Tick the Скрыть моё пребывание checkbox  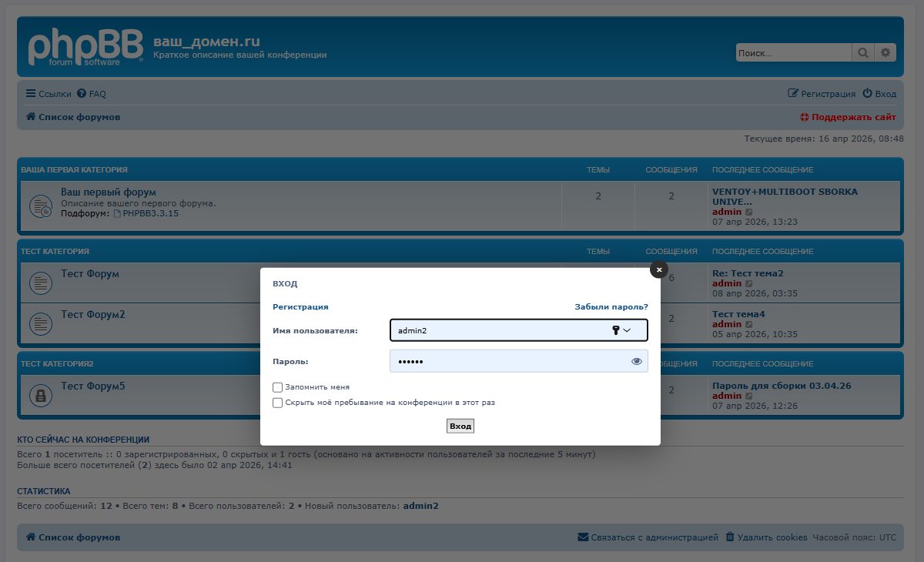(278, 403)
